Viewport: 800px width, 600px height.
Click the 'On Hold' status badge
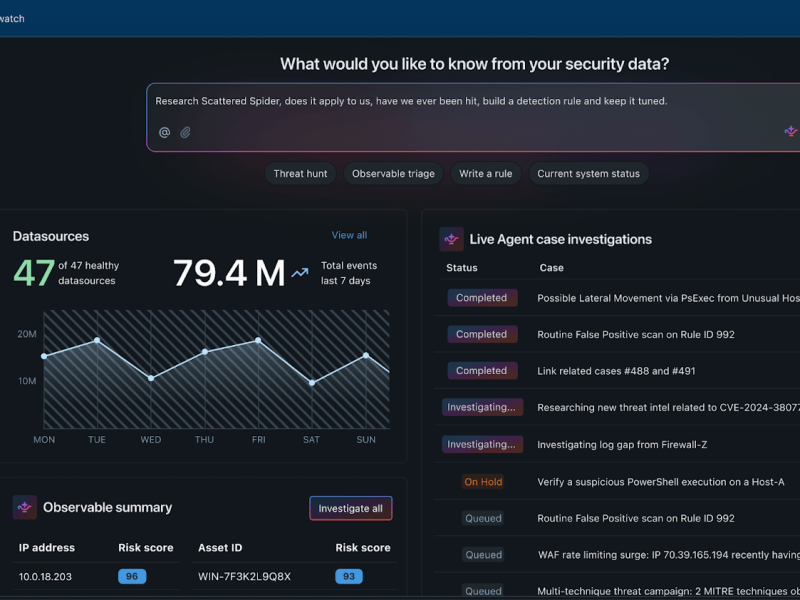pos(483,481)
